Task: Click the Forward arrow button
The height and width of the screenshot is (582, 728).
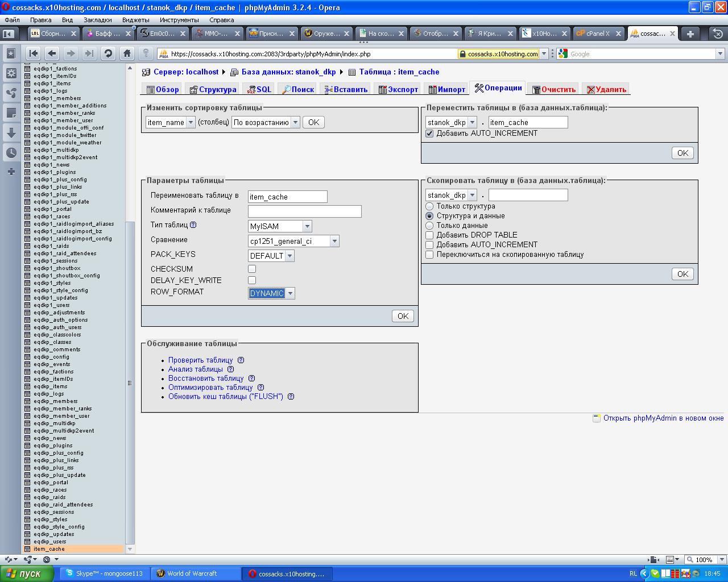Action: (71, 53)
